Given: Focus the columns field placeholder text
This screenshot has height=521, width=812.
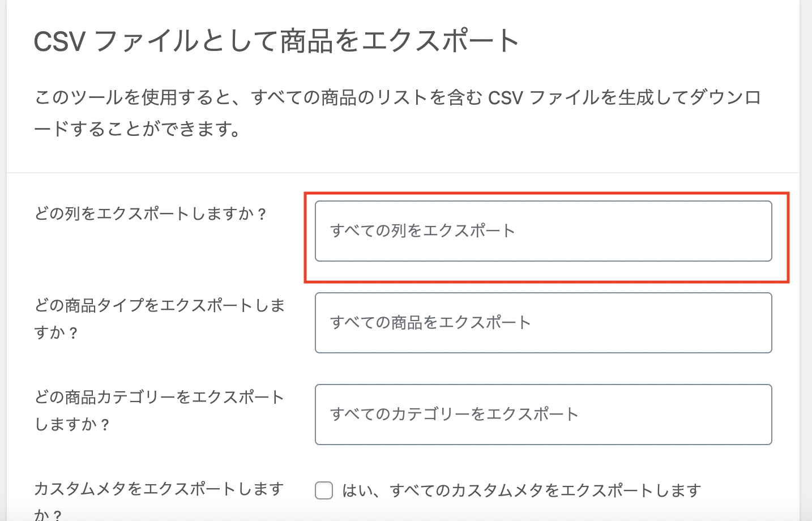Looking at the screenshot, I should tap(422, 231).
